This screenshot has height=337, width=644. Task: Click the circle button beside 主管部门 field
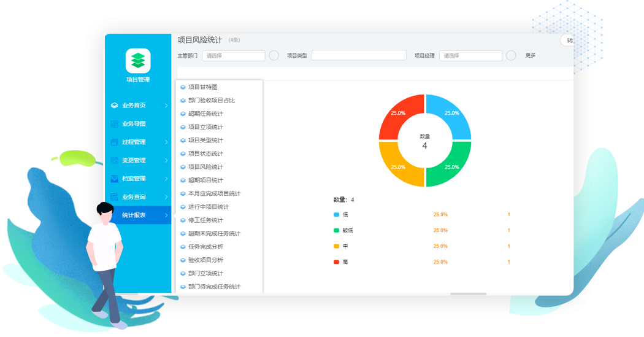pos(274,56)
